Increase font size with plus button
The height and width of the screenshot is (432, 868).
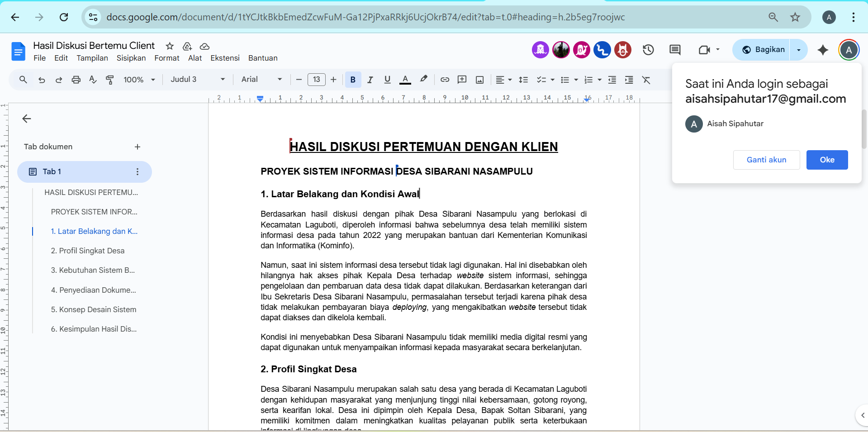(333, 80)
